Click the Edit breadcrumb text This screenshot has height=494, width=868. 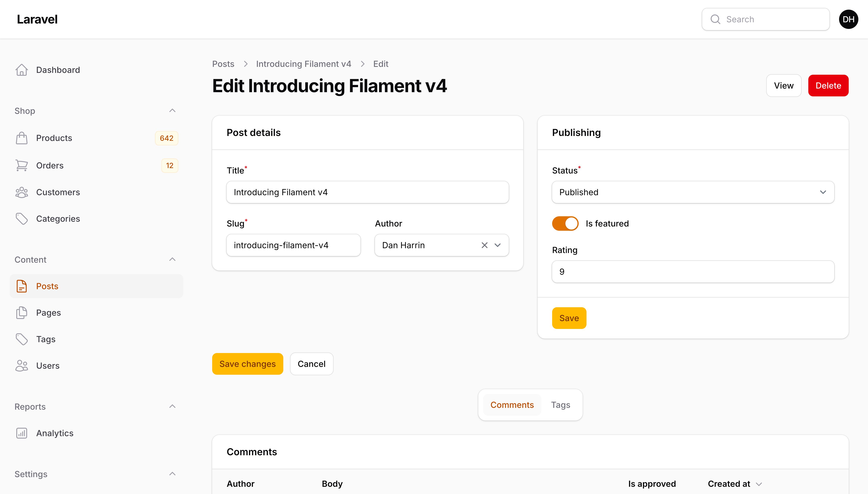pyautogui.click(x=381, y=64)
